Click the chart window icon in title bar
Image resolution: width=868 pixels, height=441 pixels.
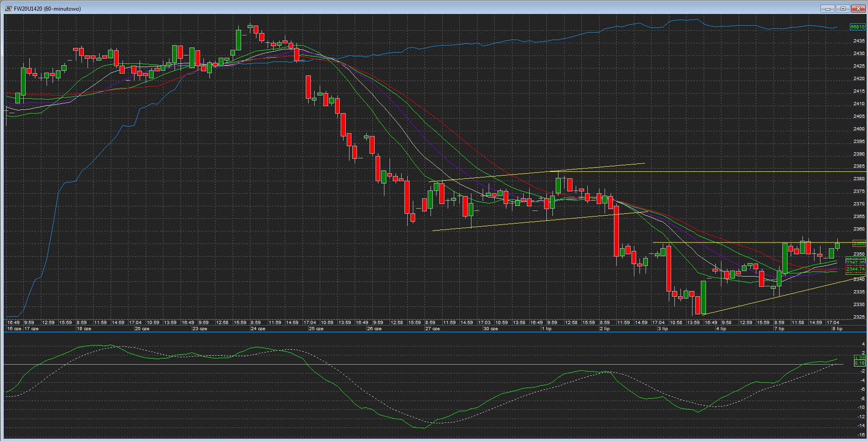click(8, 8)
